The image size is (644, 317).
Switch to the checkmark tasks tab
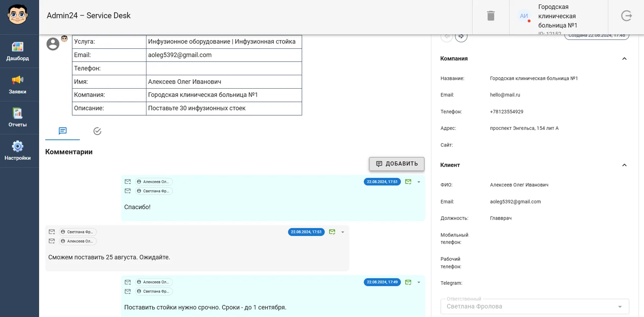pyautogui.click(x=97, y=131)
